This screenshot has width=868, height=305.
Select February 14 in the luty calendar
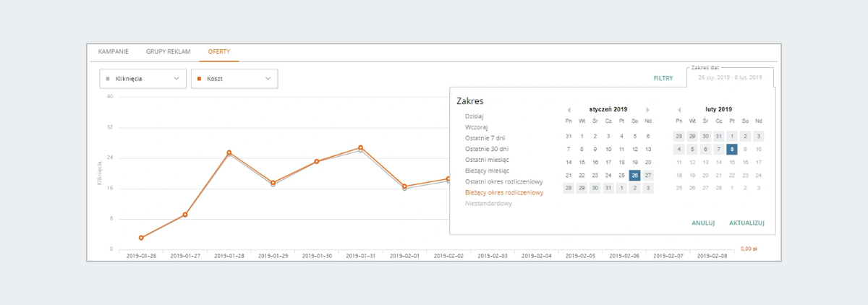point(718,162)
